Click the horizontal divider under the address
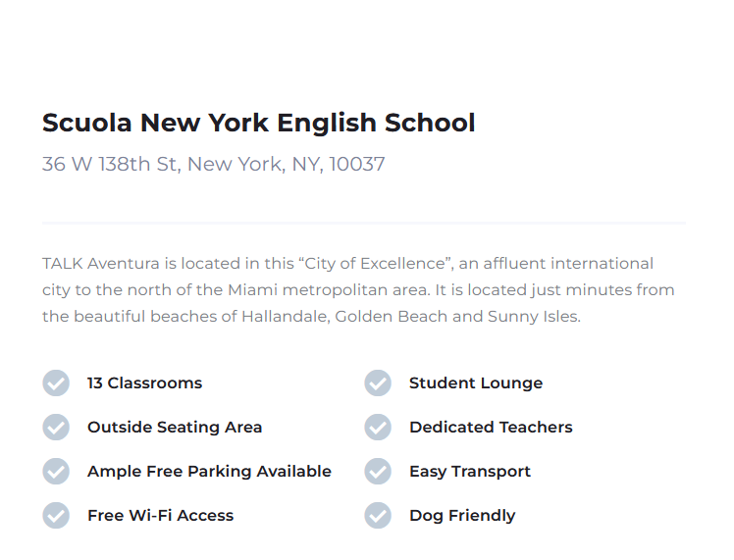 (364, 224)
